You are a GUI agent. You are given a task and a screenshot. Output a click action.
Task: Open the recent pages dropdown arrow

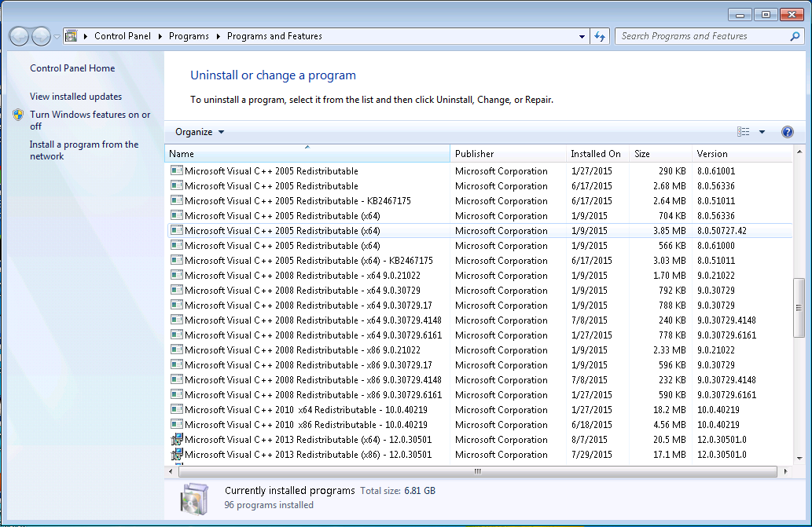(x=57, y=37)
